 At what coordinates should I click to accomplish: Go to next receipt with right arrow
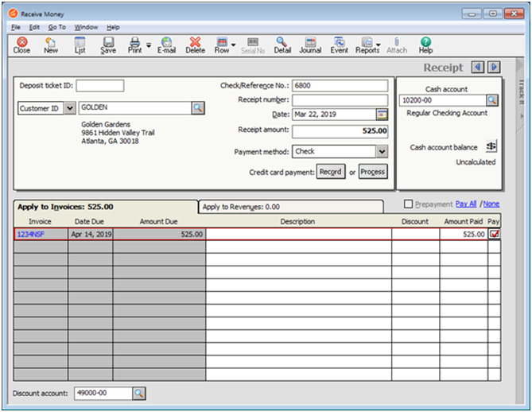pyautogui.click(x=494, y=67)
